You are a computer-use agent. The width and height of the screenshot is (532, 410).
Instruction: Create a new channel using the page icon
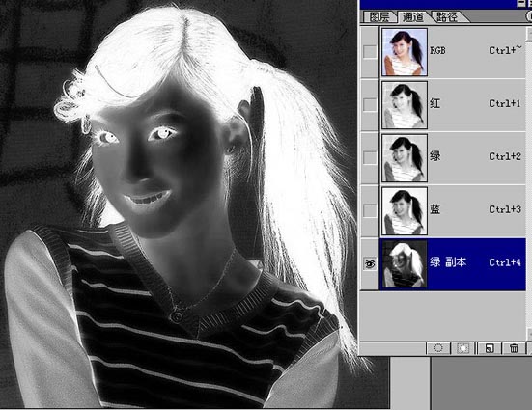click(490, 348)
